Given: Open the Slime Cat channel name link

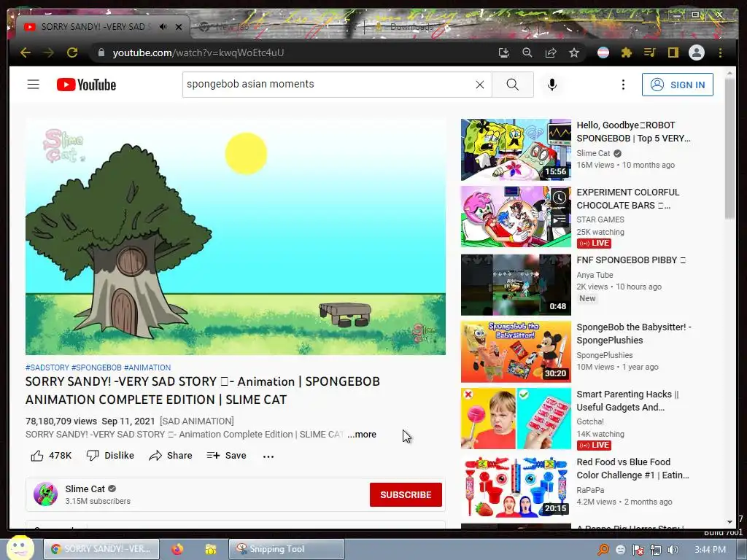Looking at the screenshot, I should click(85, 489).
